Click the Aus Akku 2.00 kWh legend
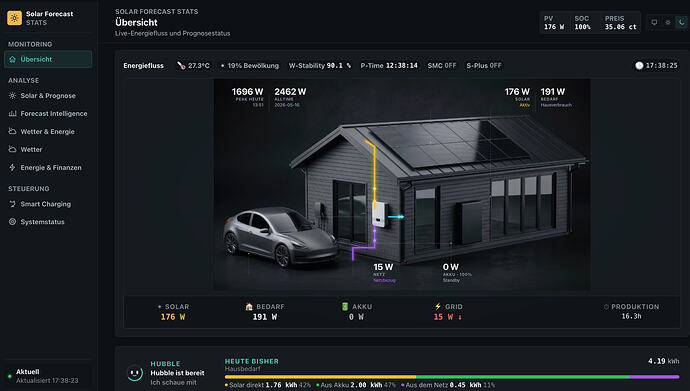This screenshot has height=391, width=690. pos(356,385)
